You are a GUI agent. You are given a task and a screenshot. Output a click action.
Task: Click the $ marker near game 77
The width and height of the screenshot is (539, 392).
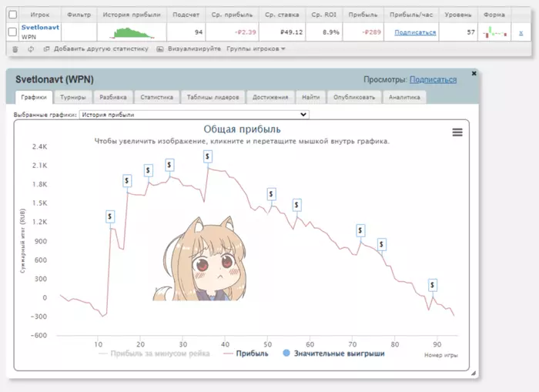tap(382, 244)
